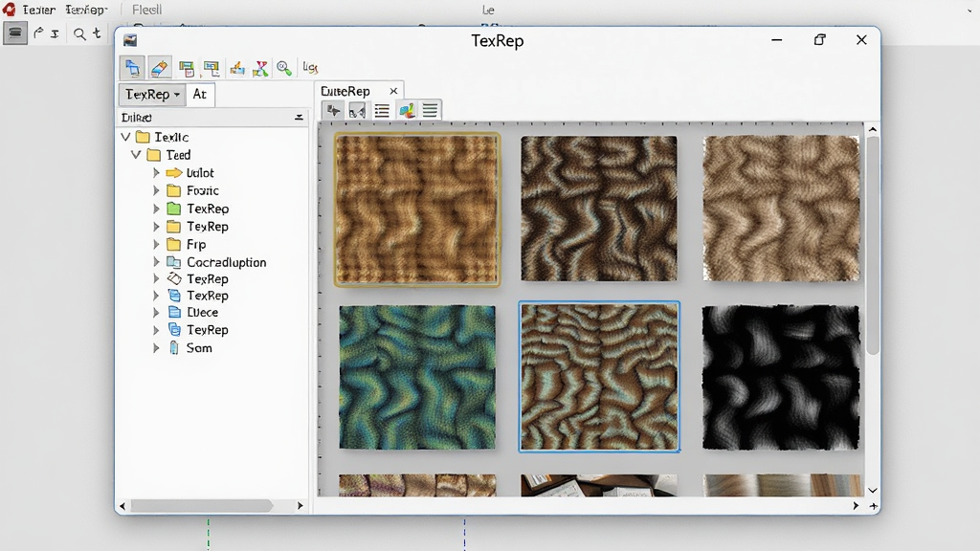The height and width of the screenshot is (551, 980).
Task: Select the Fouric tree item
Action: click(x=203, y=190)
